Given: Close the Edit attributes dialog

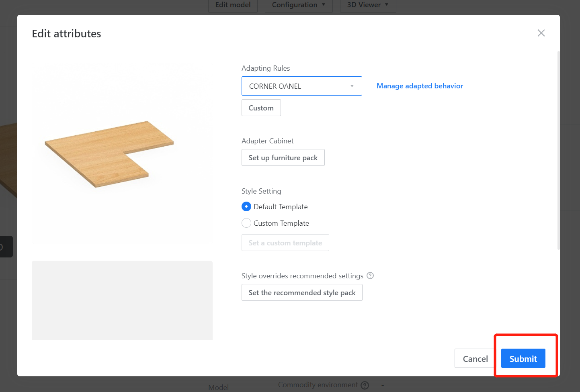Looking at the screenshot, I should pos(541,33).
